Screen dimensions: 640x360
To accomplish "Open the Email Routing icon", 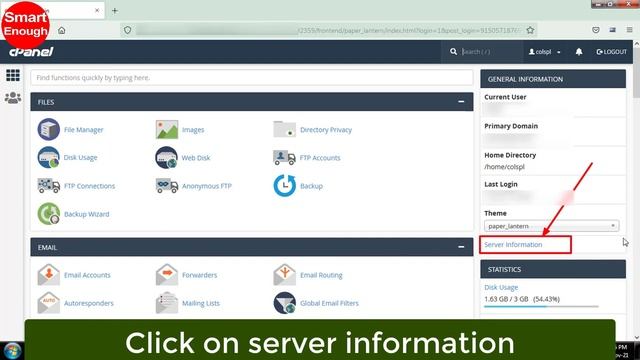I will (284, 275).
